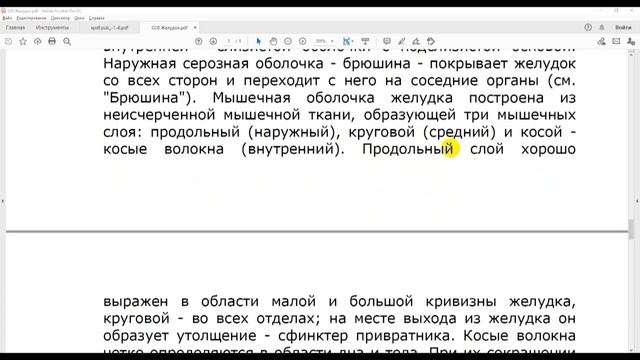Close the Желудок.pdf tab
The height and width of the screenshot is (360, 640).
pos(195,28)
